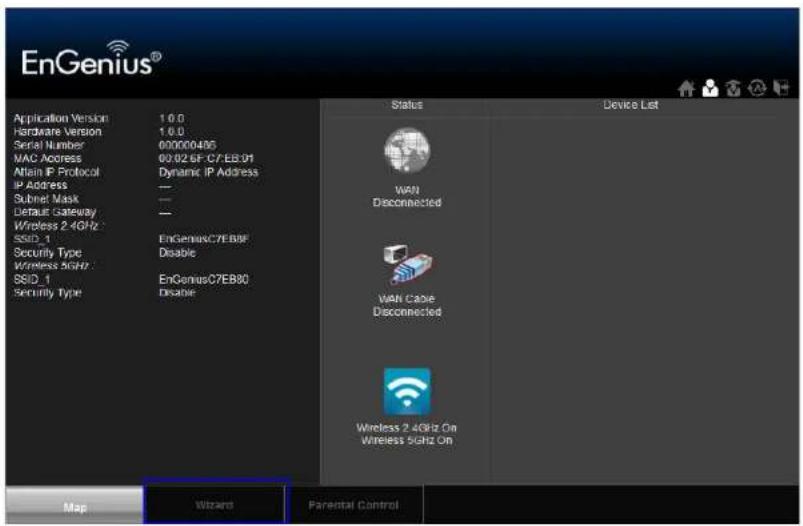Select serial number value 000000486
Screen dimensions: 803x526
pos(187,145)
